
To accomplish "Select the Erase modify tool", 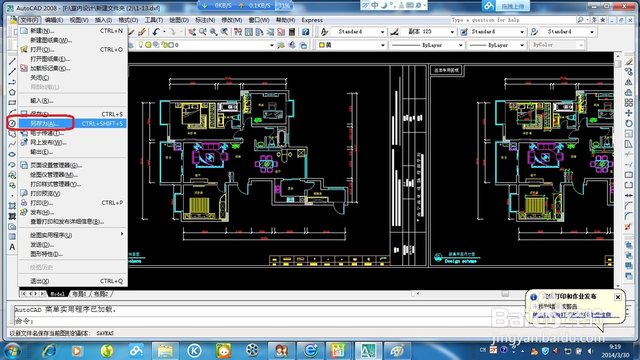I will 629,61.
